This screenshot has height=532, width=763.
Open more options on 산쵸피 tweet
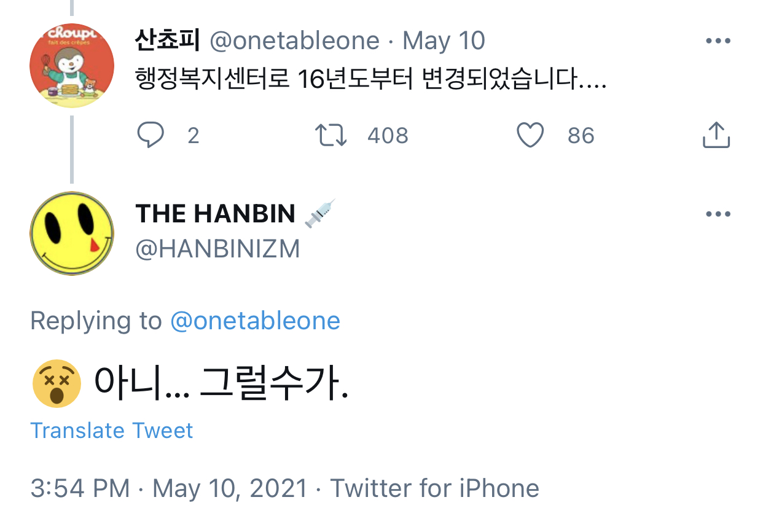coord(718,42)
